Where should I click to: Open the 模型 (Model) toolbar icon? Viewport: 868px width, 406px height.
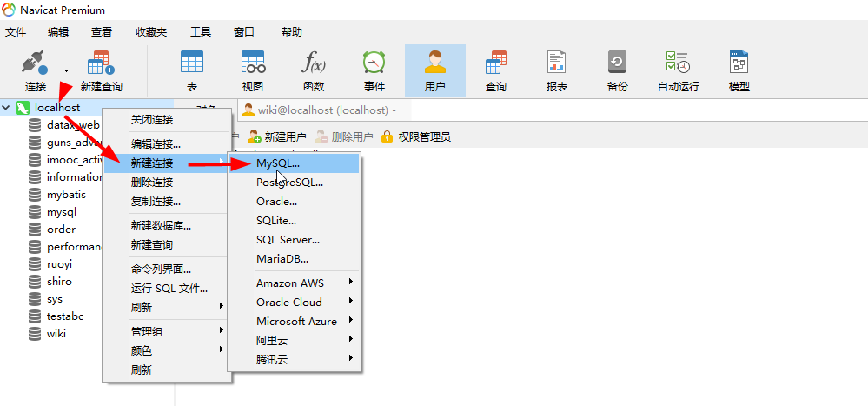coord(739,62)
